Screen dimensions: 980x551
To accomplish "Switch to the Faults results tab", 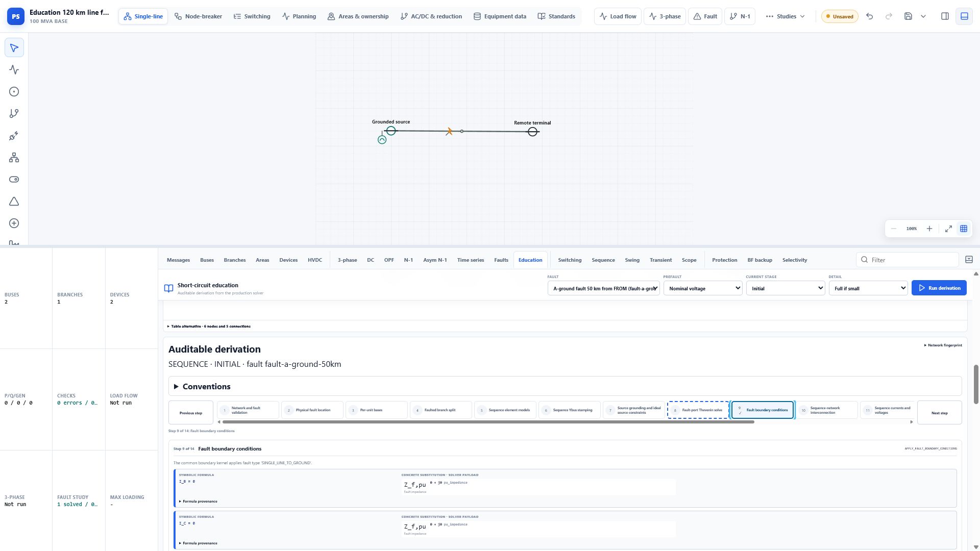I will pos(501,260).
